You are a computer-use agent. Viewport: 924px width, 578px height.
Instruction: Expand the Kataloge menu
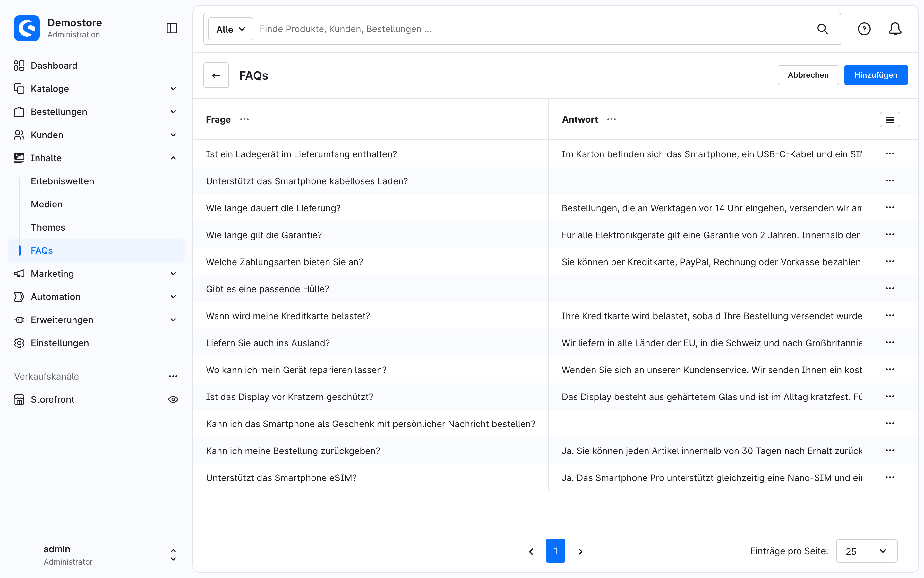click(x=173, y=89)
